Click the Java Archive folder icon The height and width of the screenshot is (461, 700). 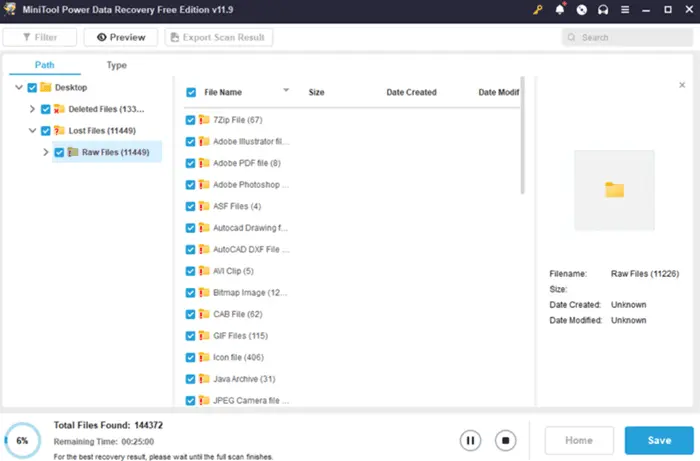tap(204, 379)
